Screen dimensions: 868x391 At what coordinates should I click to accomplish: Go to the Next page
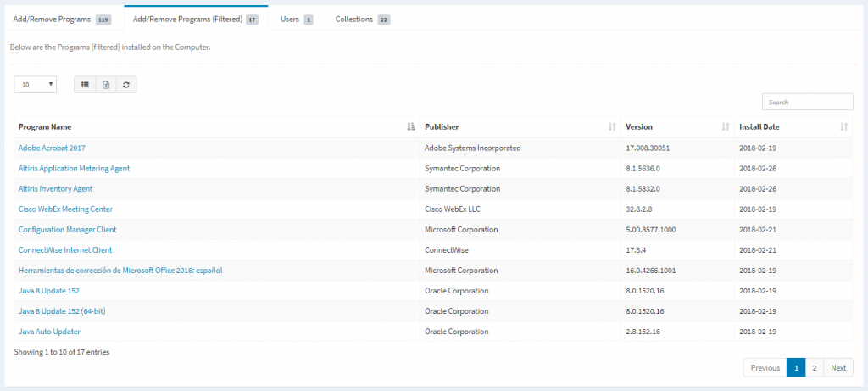[x=837, y=367]
